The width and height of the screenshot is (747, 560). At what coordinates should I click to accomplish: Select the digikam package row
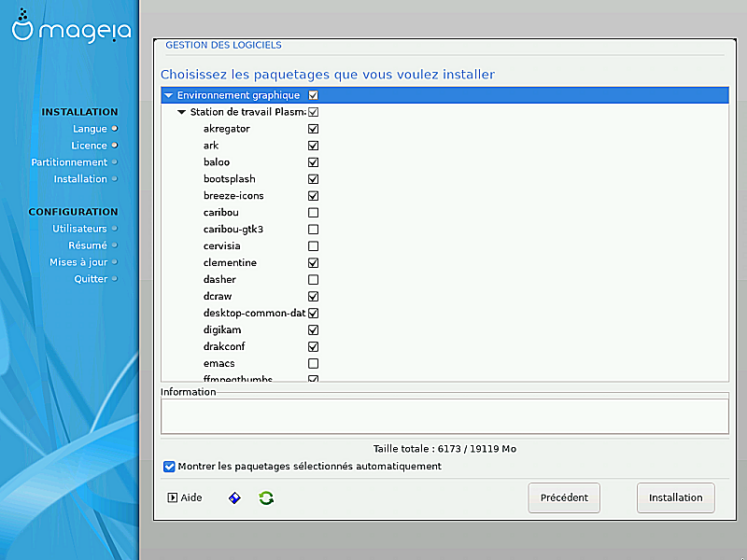[222, 329]
